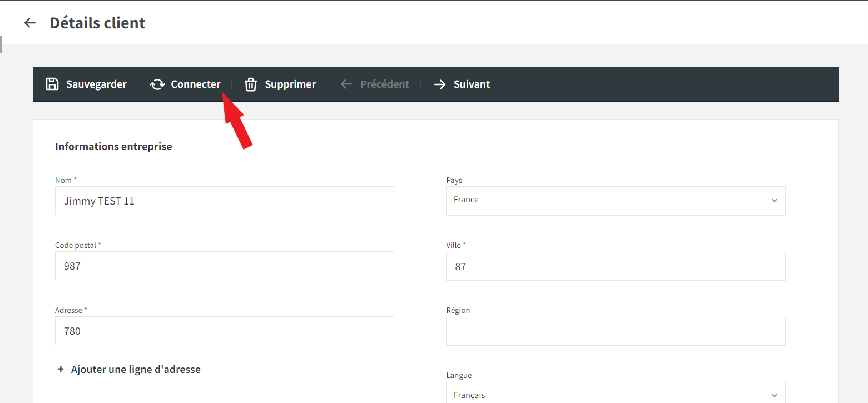Click the Code postal field showing 987
The width and height of the screenshot is (868, 403).
point(225,266)
